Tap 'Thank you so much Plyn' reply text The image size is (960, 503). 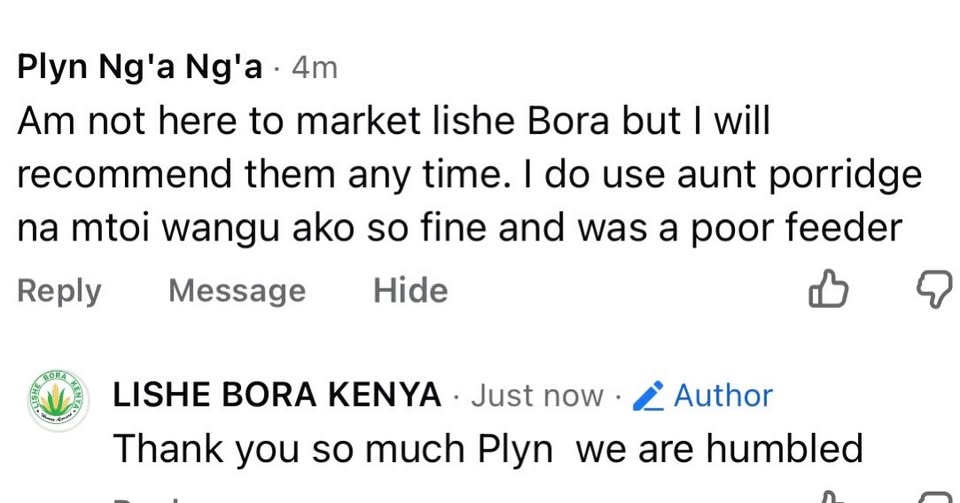(332, 448)
